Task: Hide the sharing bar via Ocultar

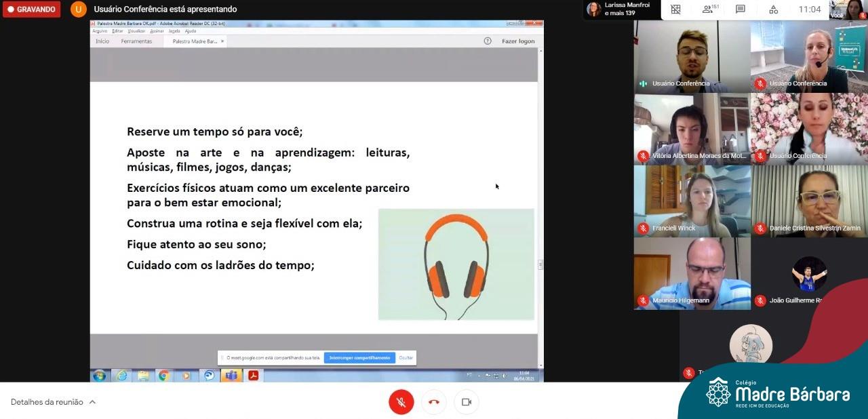Action: click(406, 357)
